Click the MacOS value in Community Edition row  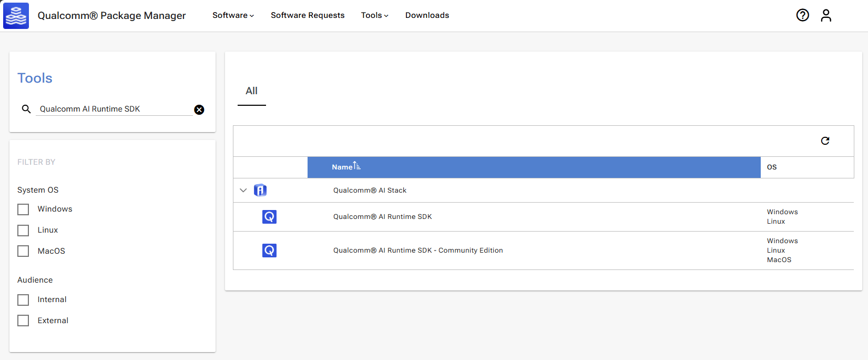pyautogui.click(x=779, y=260)
